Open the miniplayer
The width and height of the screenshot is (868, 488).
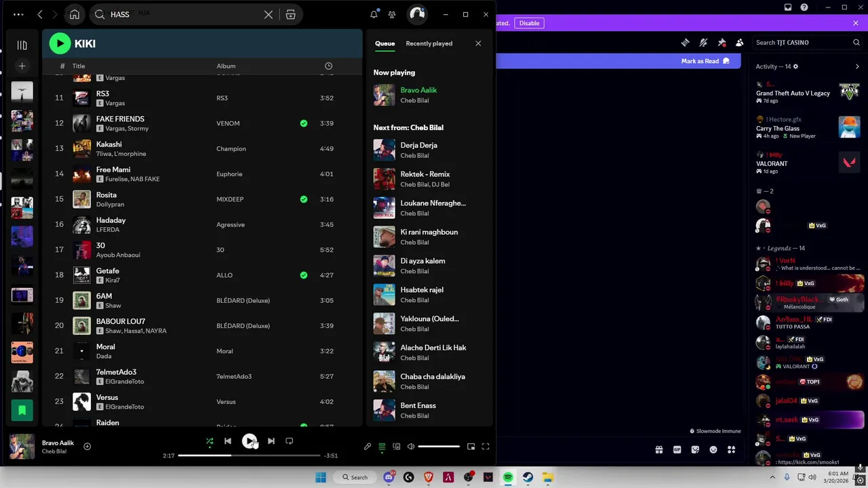(x=471, y=447)
